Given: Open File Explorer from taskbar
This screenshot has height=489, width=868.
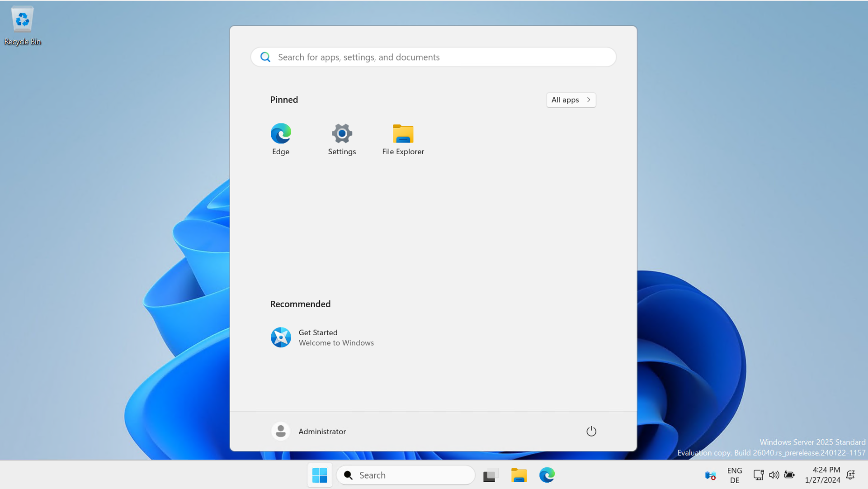Looking at the screenshot, I should (518, 475).
